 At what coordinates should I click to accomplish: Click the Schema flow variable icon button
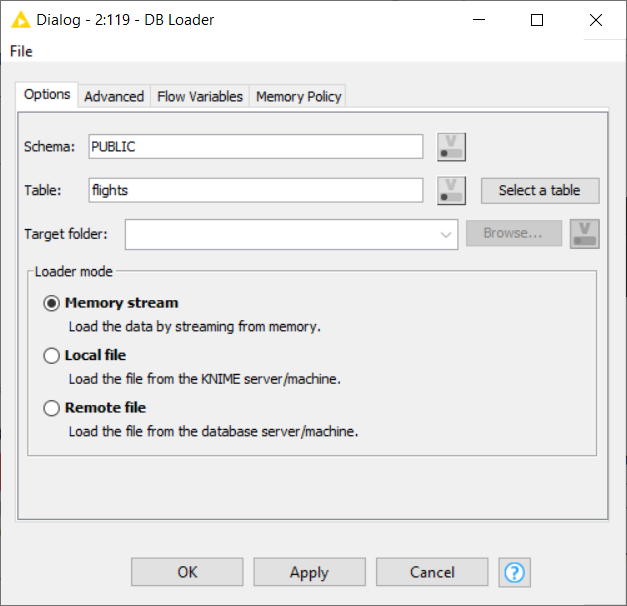click(451, 147)
